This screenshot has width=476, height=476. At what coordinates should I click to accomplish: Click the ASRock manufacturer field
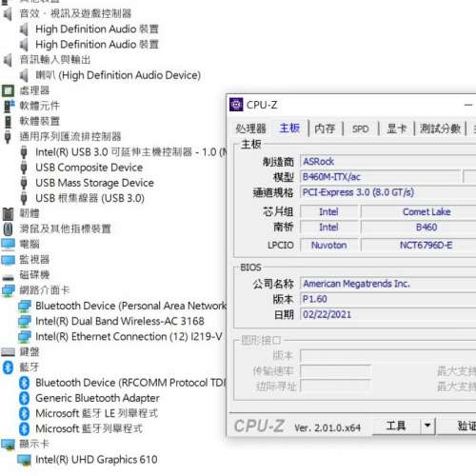click(387, 162)
